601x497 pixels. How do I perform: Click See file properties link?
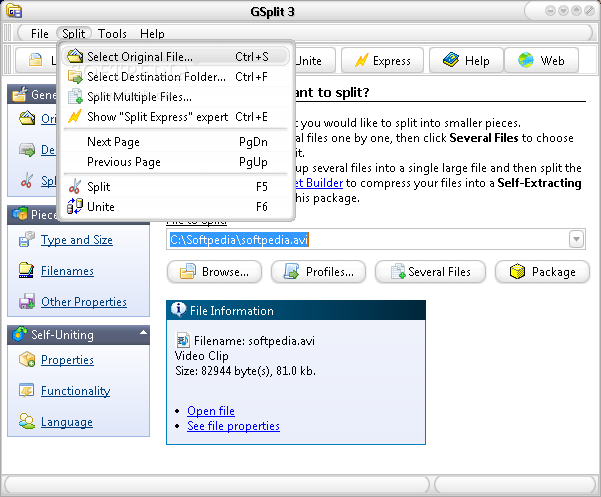233,426
